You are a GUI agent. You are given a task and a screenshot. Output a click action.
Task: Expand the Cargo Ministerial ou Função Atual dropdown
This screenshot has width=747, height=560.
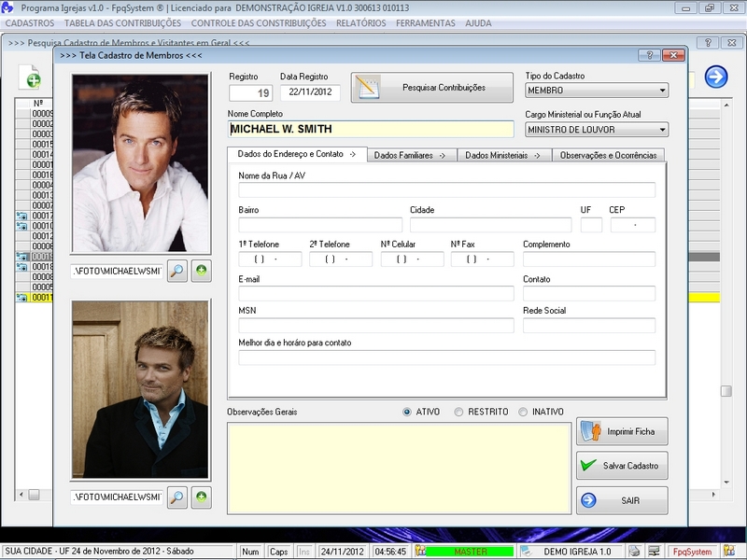662,130
